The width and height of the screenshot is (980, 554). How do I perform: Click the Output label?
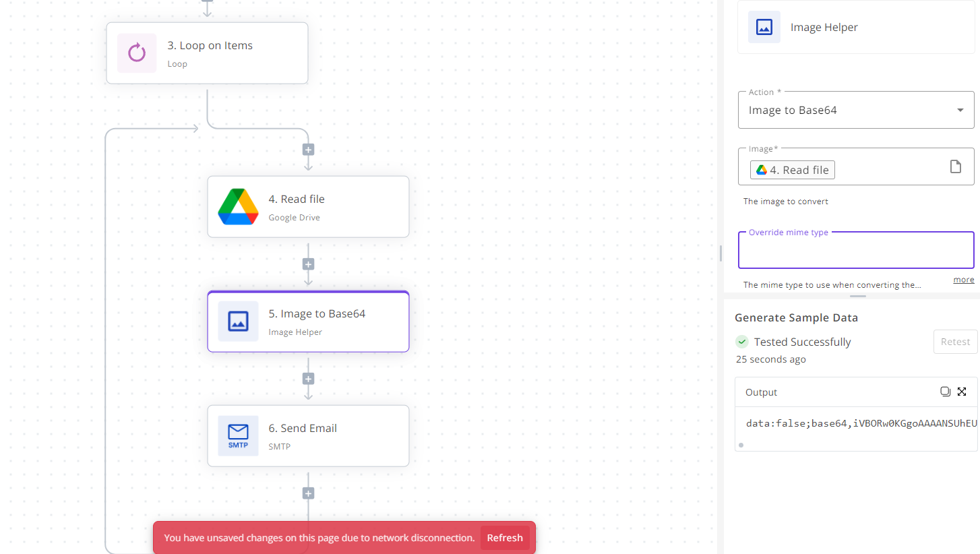(761, 392)
